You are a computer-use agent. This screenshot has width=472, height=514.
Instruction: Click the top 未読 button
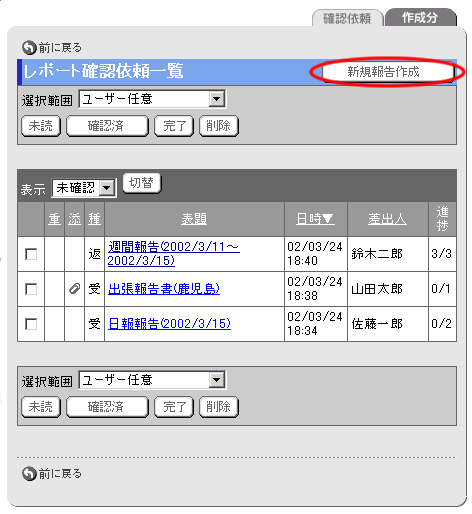pyautogui.click(x=41, y=126)
